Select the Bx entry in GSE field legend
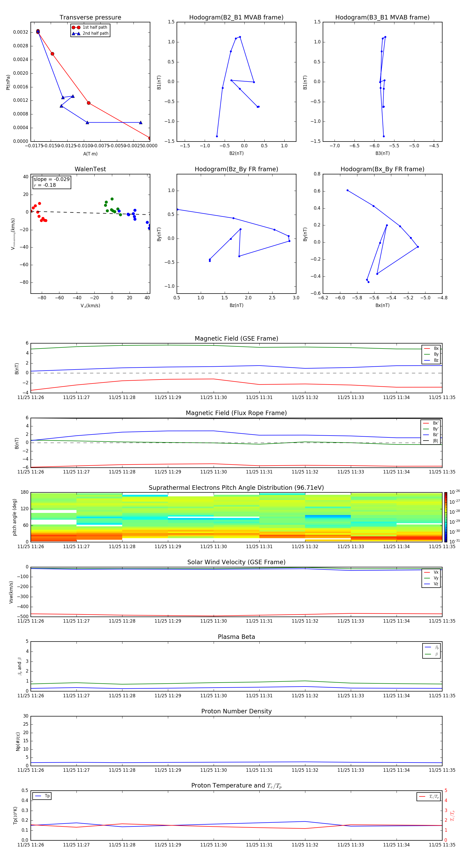The width and height of the screenshot is (473, 868). point(431,349)
